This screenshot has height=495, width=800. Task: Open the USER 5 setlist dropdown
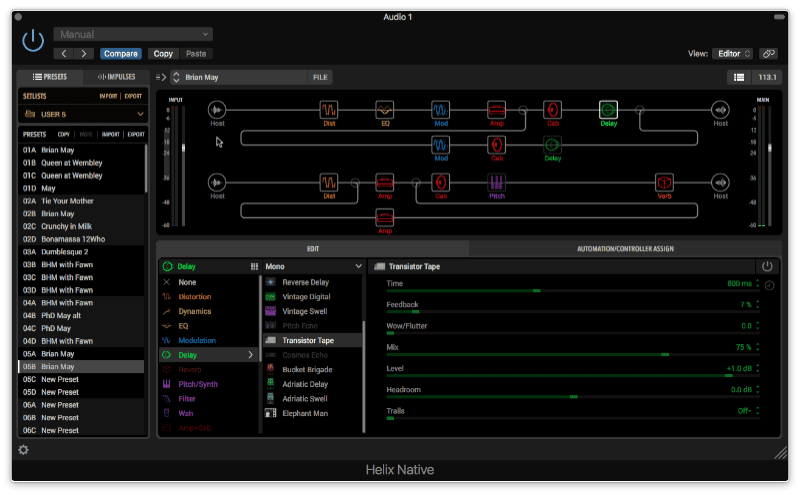[84, 114]
